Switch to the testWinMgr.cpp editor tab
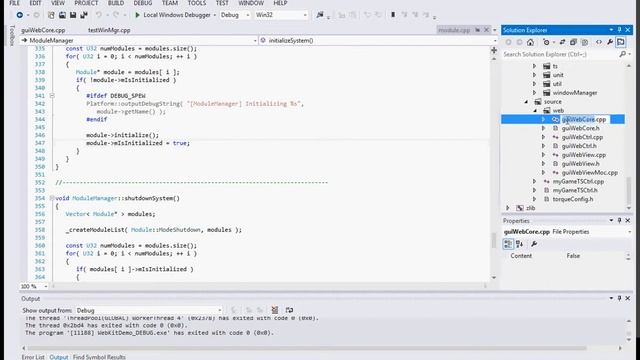Viewport: 640px width, 360px height. click(x=109, y=30)
